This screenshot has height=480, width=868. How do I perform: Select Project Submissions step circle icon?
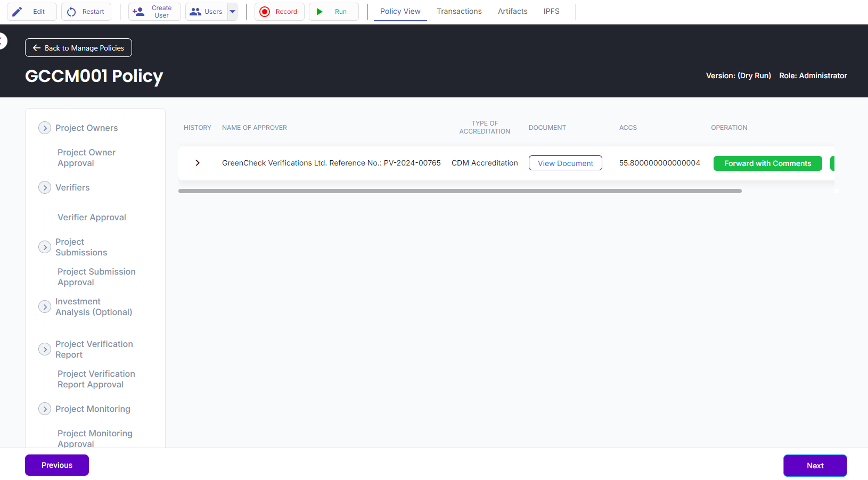coord(45,247)
